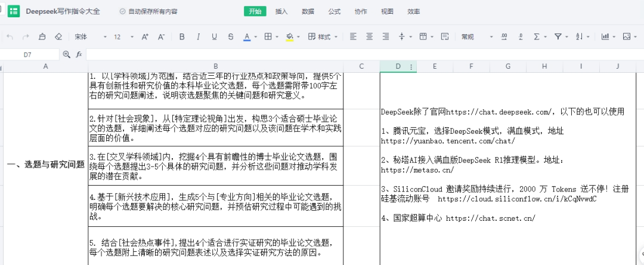Align text to the left
644x265 pixels.
(353, 37)
